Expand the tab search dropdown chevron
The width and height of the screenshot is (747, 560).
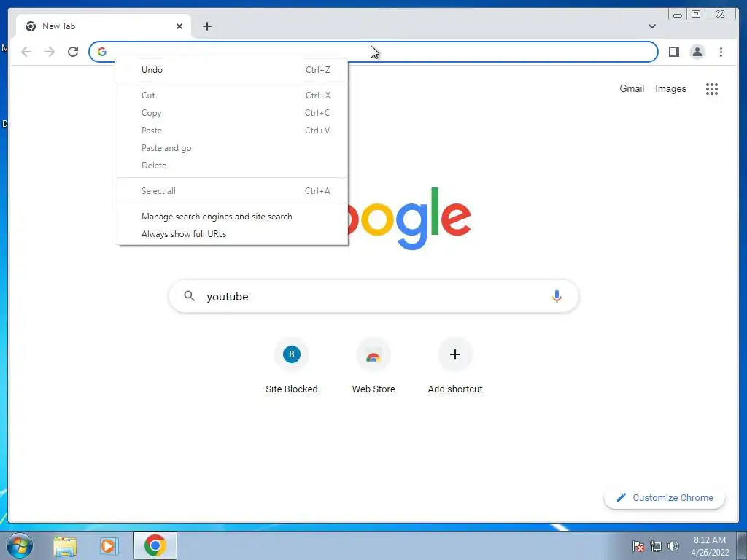(x=651, y=26)
